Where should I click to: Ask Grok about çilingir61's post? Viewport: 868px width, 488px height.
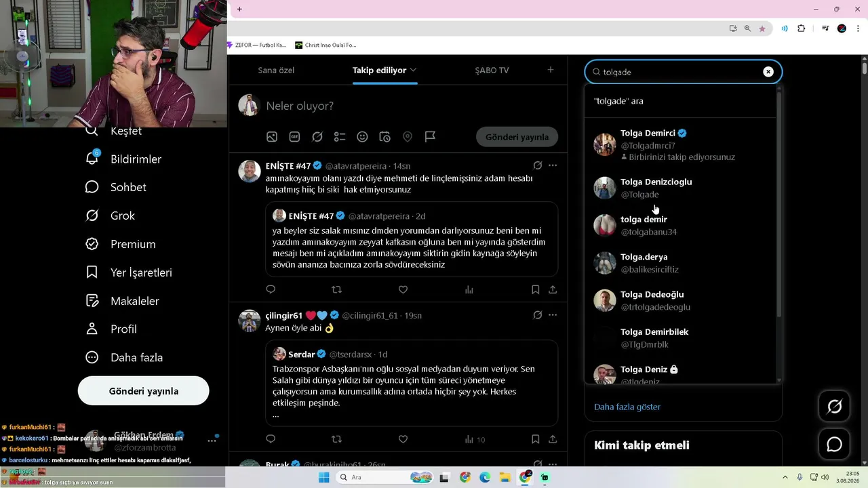(x=538, y=315)
